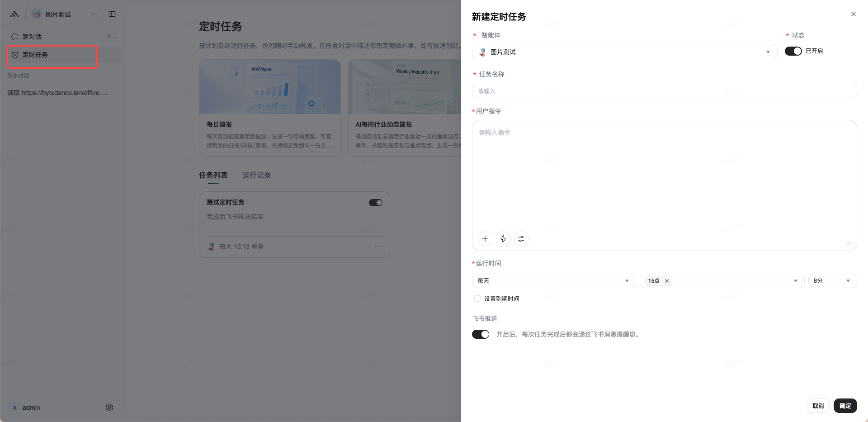Open more options on 测试定时任务 card
Image resolution: width=868 pixels, height=422 pixels.
377,247
